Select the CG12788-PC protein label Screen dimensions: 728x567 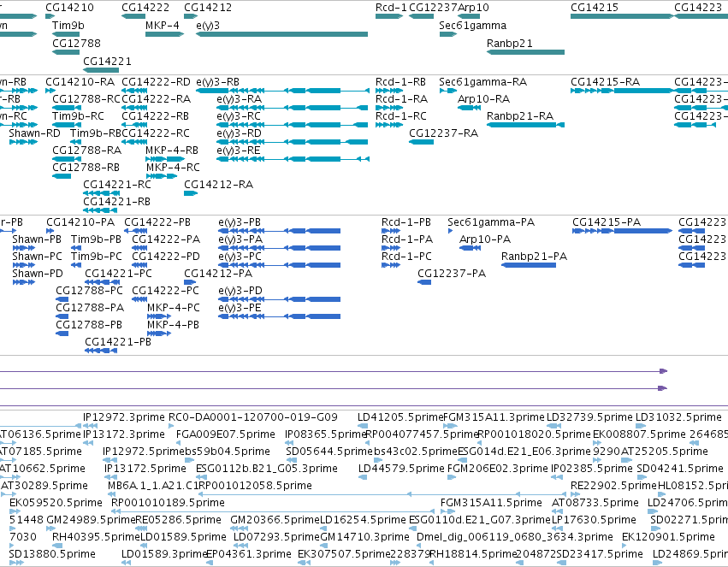click(89, 291)
